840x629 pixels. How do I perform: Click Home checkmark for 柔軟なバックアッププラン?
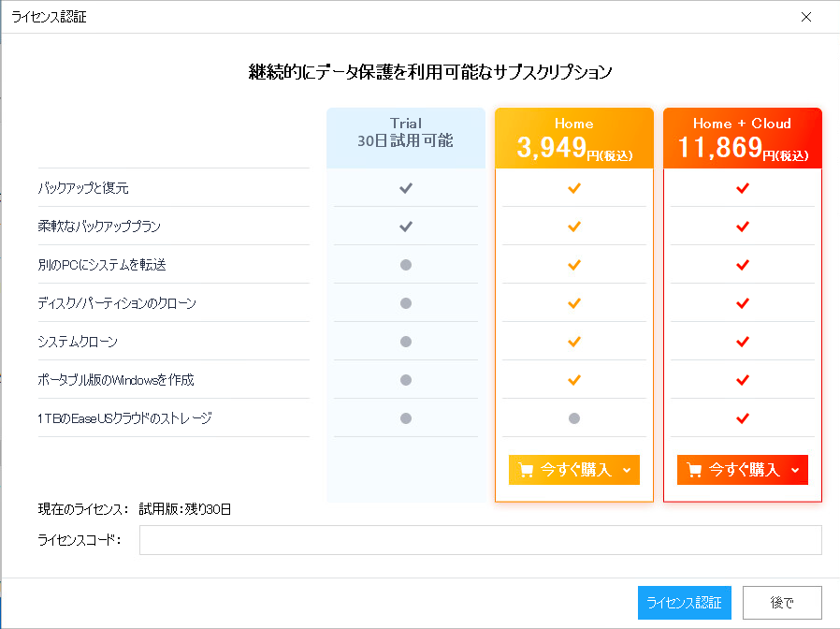pyautogui.click(x=574, y=227)
